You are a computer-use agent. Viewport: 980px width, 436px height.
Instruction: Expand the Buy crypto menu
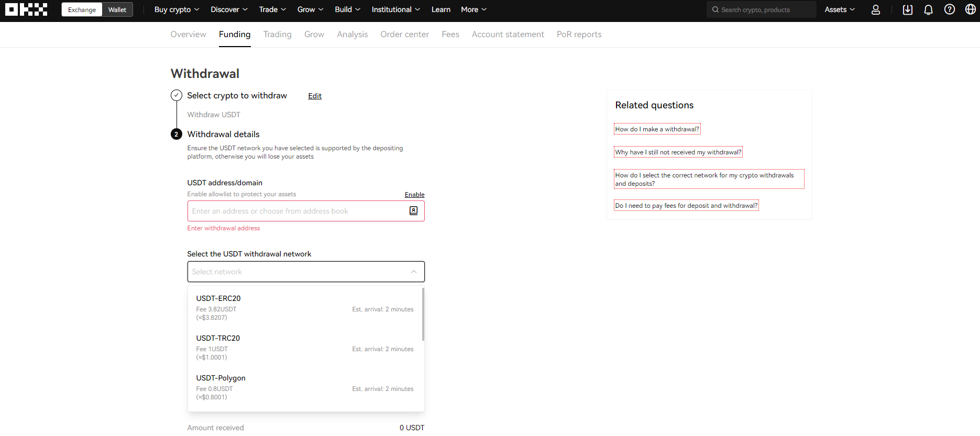coord(177,9)
